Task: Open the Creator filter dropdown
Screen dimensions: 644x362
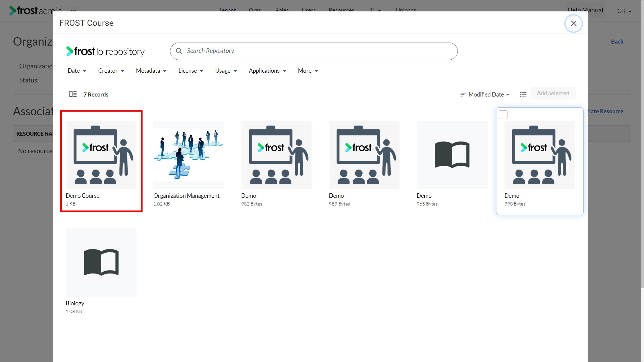Action: tap(111, 71)
